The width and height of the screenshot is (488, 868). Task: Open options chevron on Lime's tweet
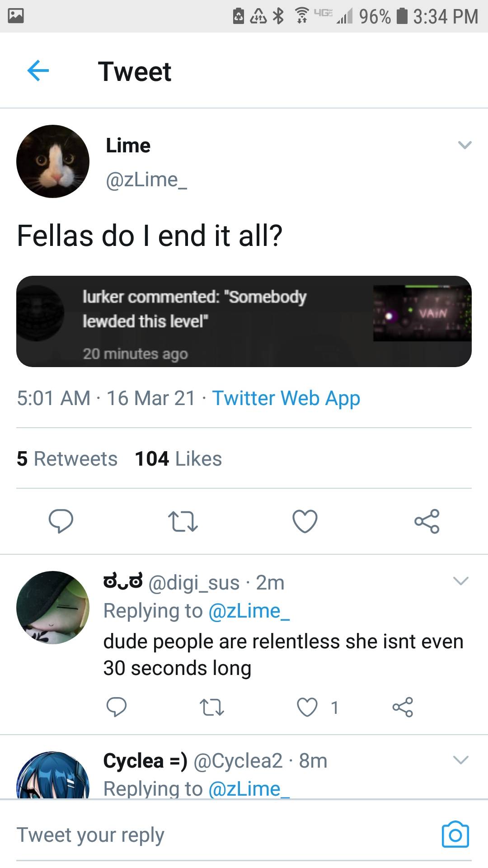tap(465, 145)
